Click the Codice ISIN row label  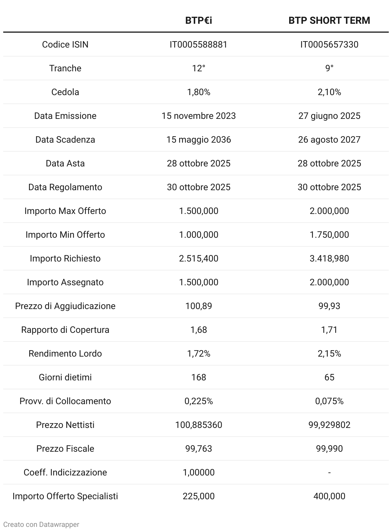(x=65, y=44)
